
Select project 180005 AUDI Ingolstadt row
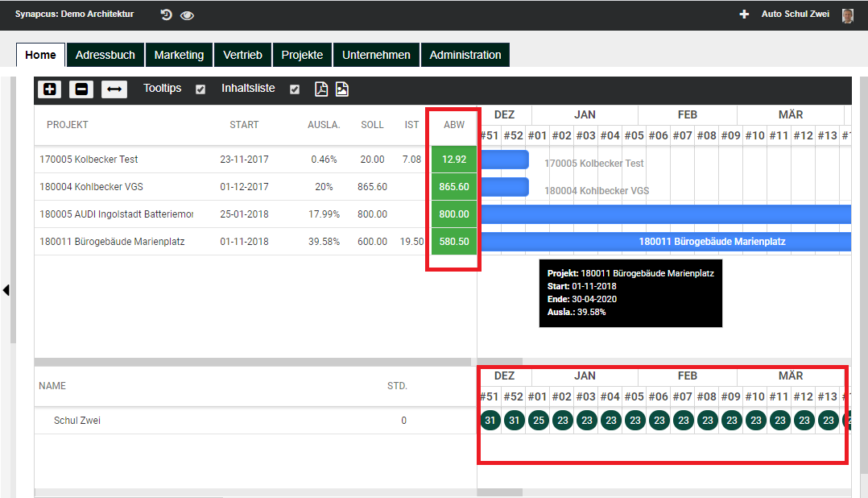116,214
